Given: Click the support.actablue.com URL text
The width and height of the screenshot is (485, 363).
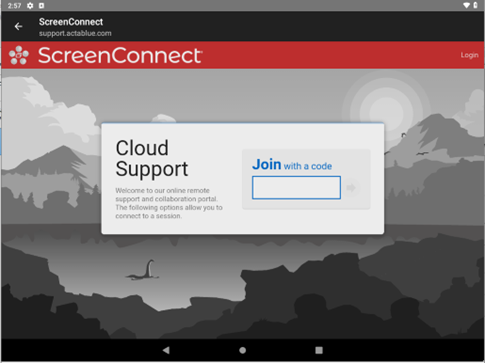Looking at the screenshot, I should 75,33.
